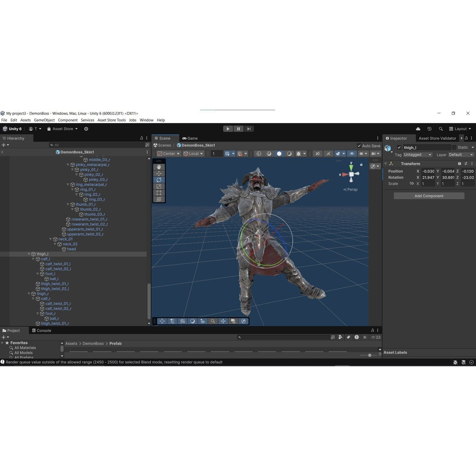
Task: Select the Rect tool in scene toolbar
Action: [159, 193]
